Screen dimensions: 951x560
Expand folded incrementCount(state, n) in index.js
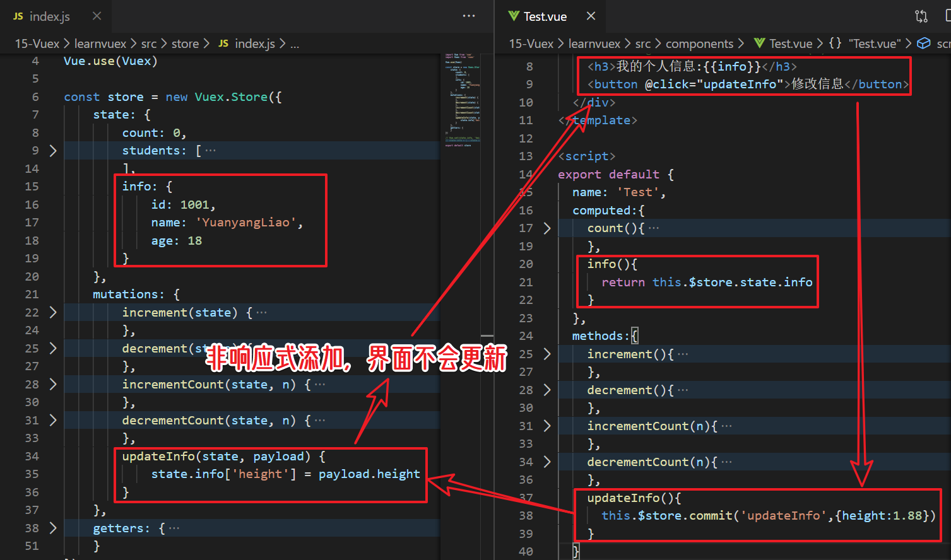pyautogui.click(x=53, y=385)
